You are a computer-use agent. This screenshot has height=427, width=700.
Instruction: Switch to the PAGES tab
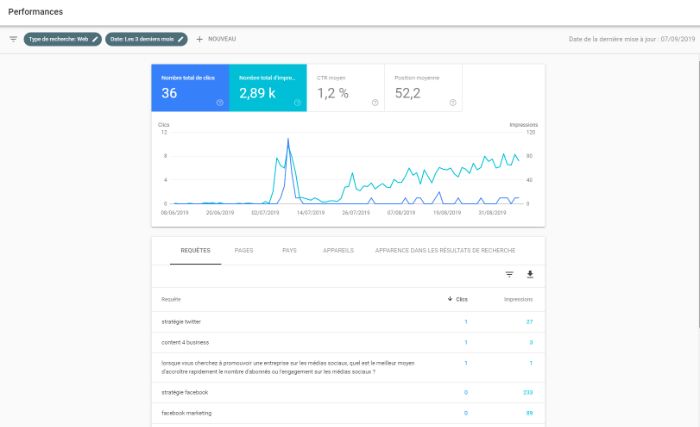244,251
